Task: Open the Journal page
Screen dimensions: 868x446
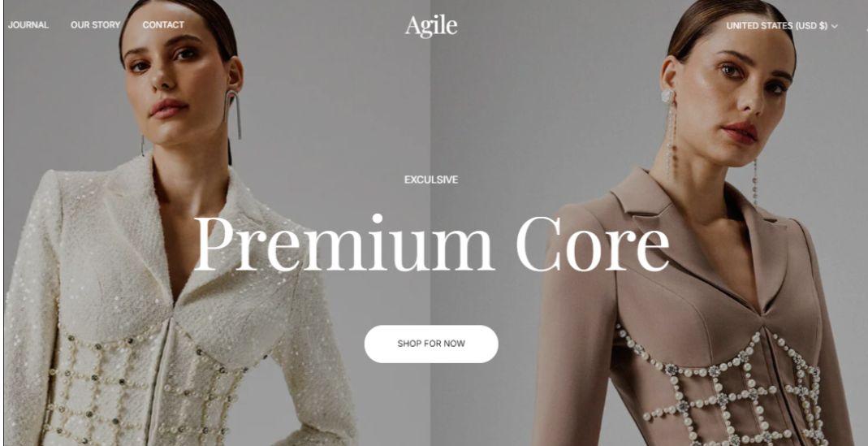Action: [x=28, y=25]
